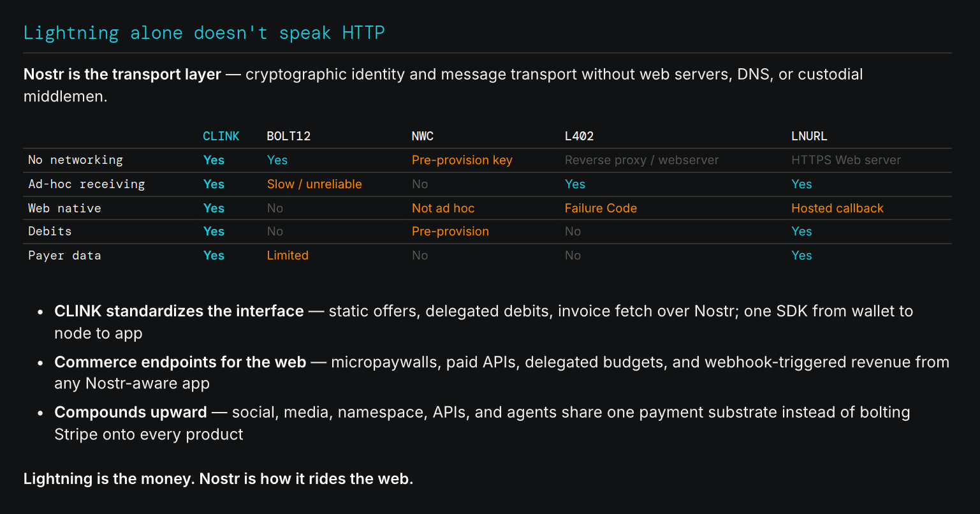Click CLINK's Yes in the Ad-hoc receiving row
980x514 pixels.
tap(214, 184)
